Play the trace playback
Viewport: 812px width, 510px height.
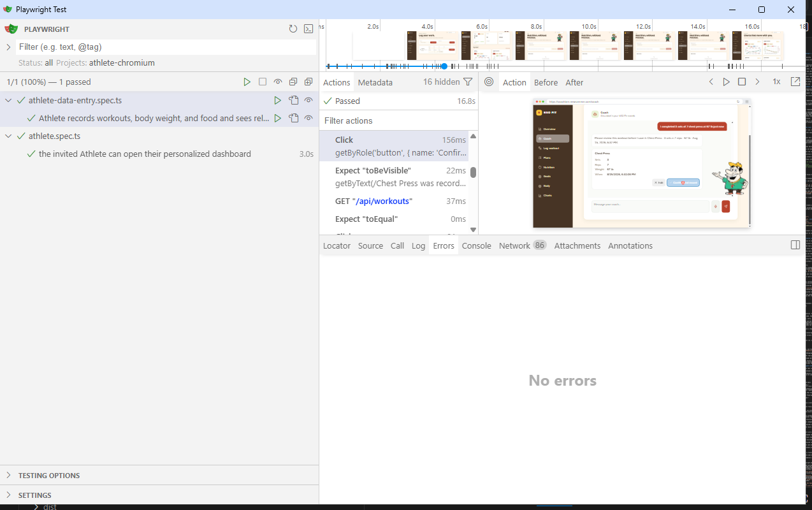pos(727,82)
